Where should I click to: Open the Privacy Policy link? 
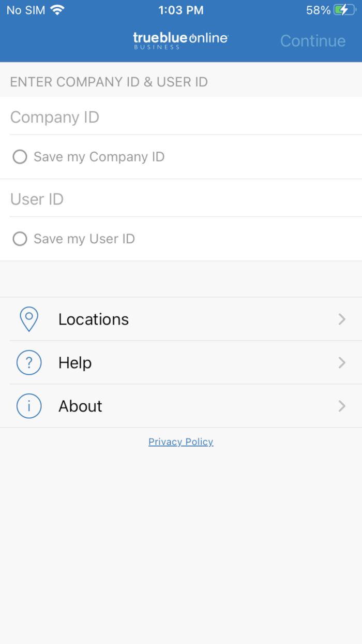(180, 442)
